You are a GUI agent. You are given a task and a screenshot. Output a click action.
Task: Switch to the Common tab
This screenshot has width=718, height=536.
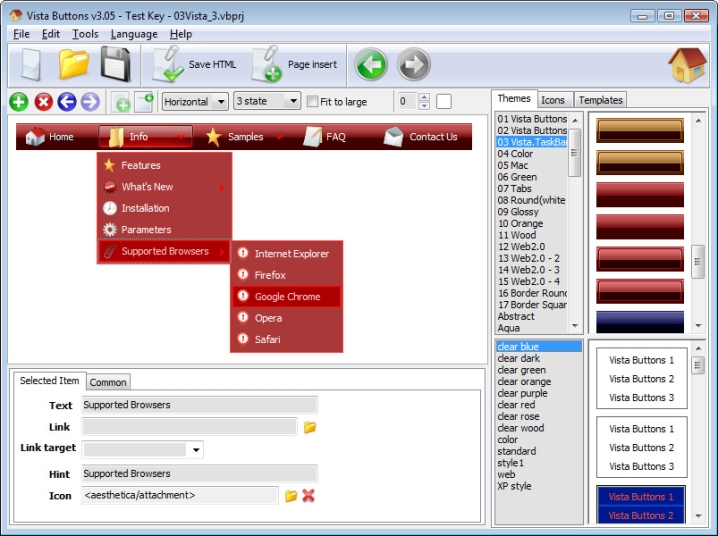pyautogui.click(x=108, y=382)
